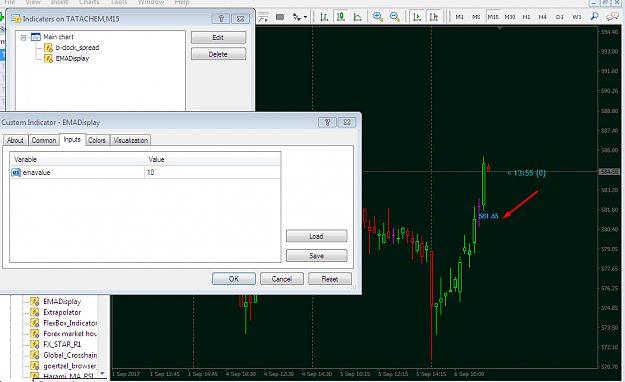Select Forex market hours indicator in Navigator
625x382 pixels.
(70, 334)
